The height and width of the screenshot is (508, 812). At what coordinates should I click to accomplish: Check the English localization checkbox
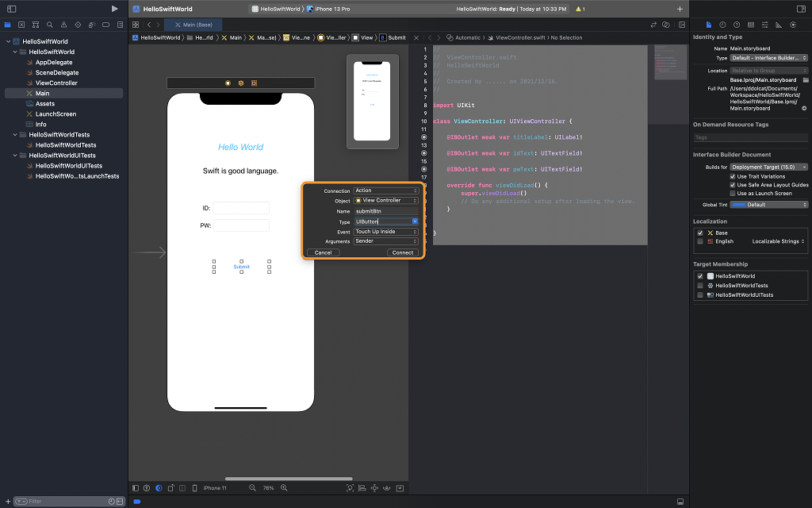point(699,241)
